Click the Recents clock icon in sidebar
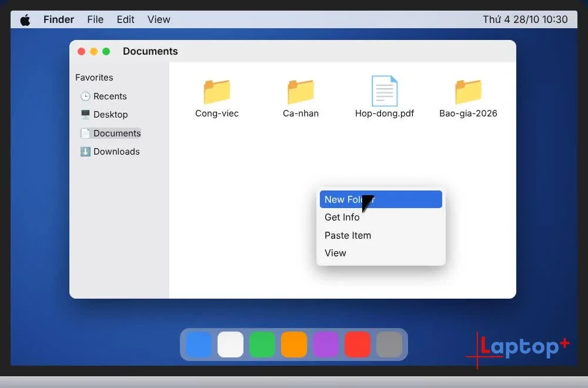Screen dimensions: 588x388 pyautogui.click(x=85, y=96)
